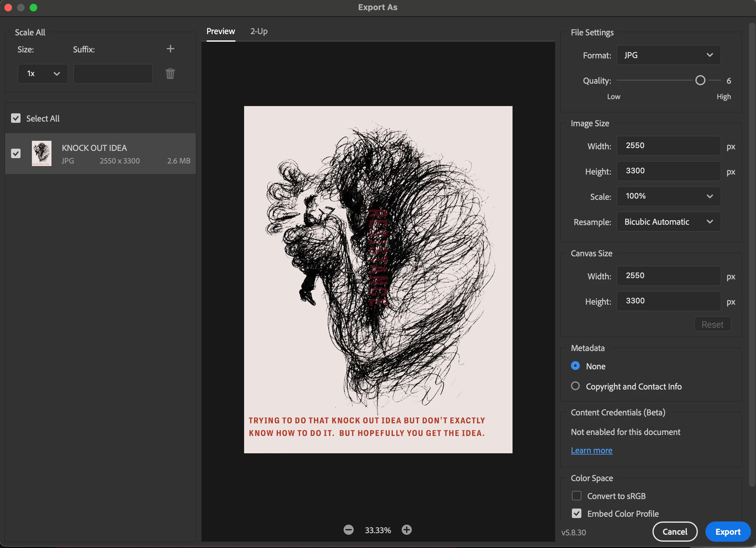The width and height of the screenshot is (756, 548).
Task: Open the Format JPG dropdown
Action: tap(668, 55)
